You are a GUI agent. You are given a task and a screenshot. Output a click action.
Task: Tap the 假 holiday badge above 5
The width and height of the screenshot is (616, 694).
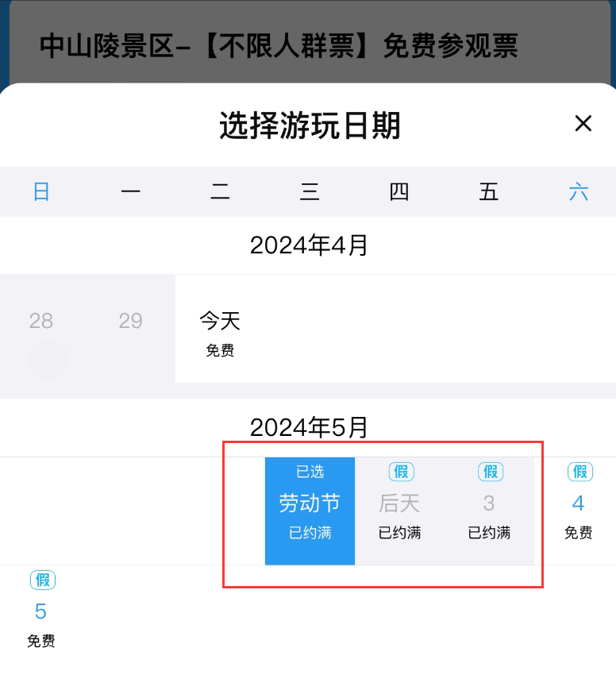43,580
